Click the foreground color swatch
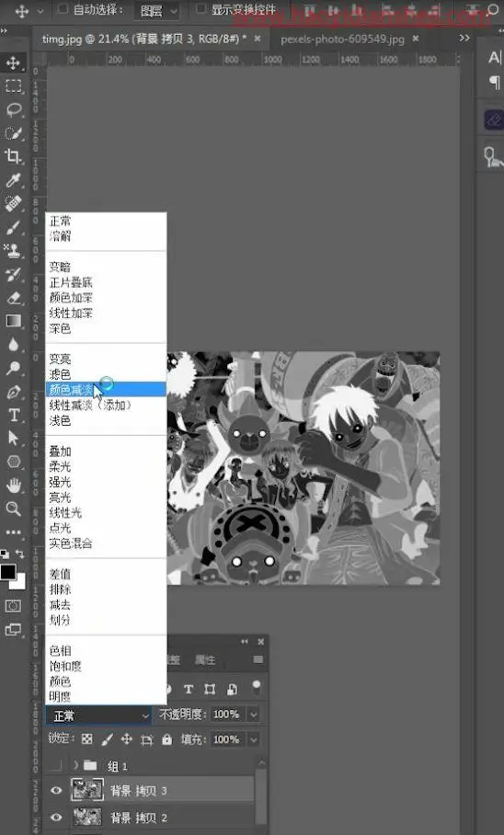Image resolution: width=504 pixels, height=835 pixels. pos(7,572)
